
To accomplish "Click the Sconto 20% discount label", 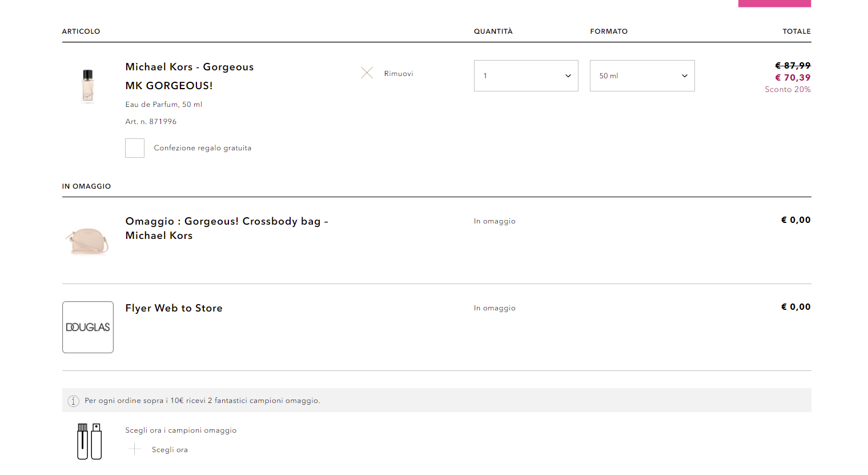I will 787,90.
